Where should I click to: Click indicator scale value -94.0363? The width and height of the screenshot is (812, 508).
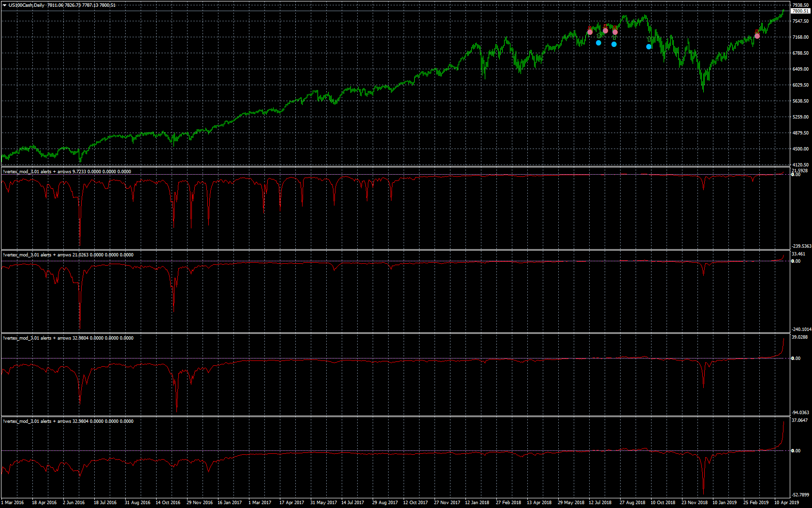tap(800, 413)
